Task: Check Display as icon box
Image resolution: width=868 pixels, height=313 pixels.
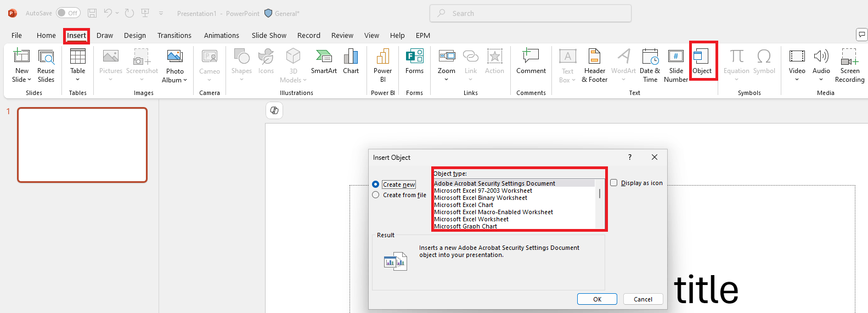Action: click(636, 183)
